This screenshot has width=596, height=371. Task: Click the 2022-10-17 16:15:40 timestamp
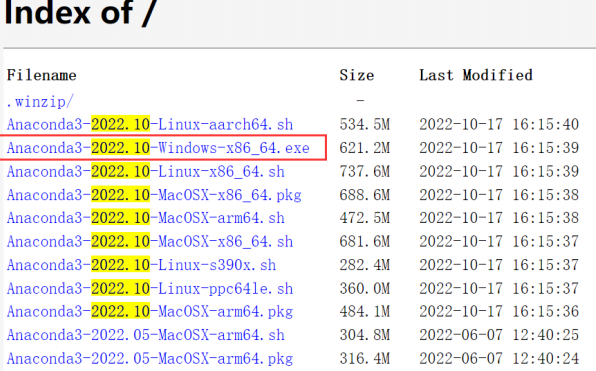tap(499, 125)
